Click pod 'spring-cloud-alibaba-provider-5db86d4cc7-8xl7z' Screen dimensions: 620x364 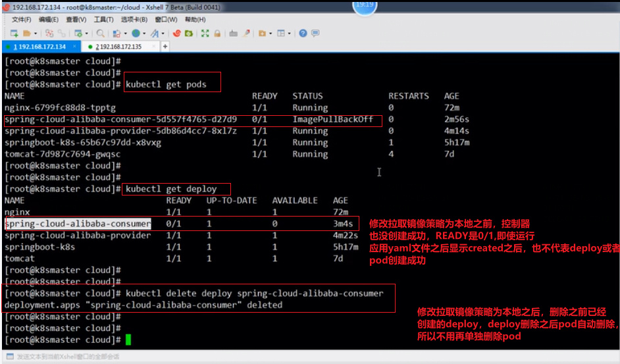pos(120,130)
